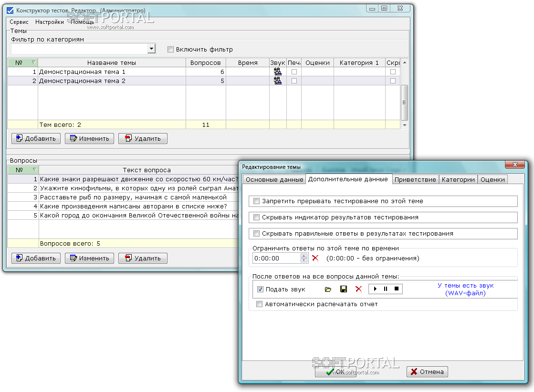This screenshot has width=534, height=392.
Task: Click Категория 1 column header
Action: [x=359, y=62]
